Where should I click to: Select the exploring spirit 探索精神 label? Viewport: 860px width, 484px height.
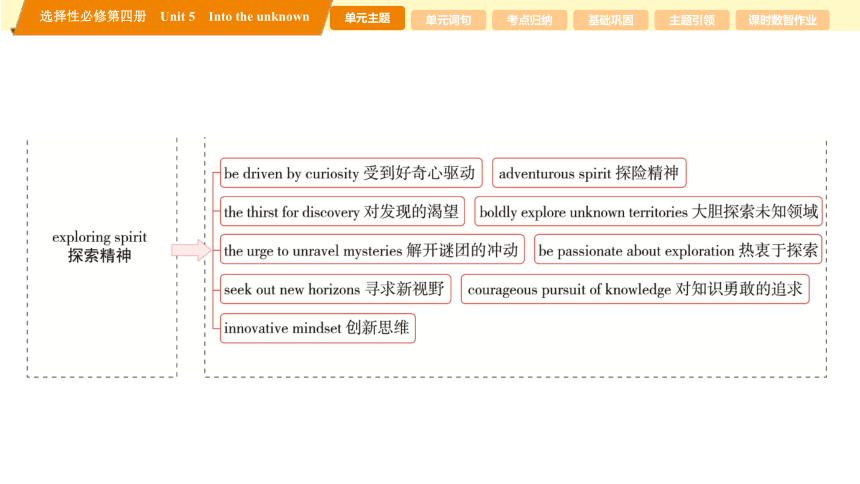point(99,246)
